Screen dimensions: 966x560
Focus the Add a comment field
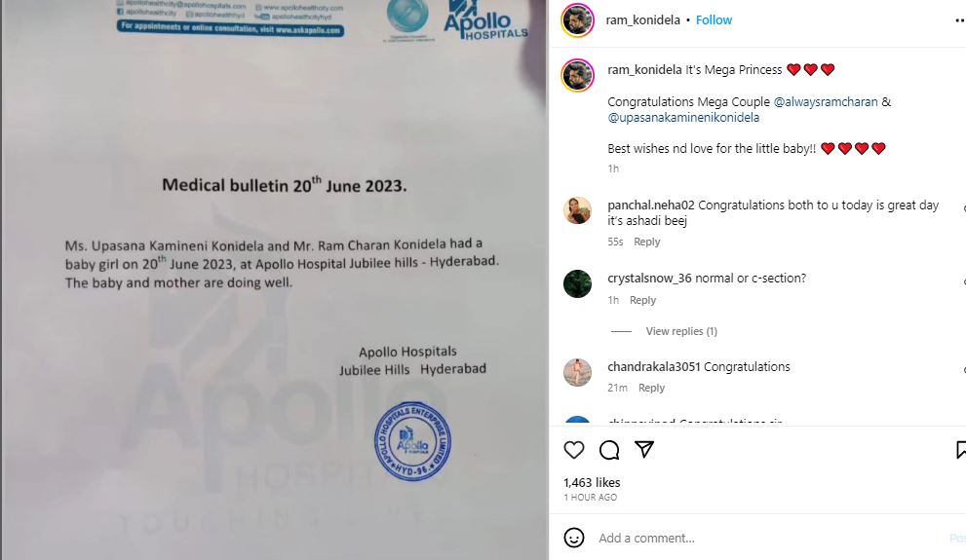770,538
